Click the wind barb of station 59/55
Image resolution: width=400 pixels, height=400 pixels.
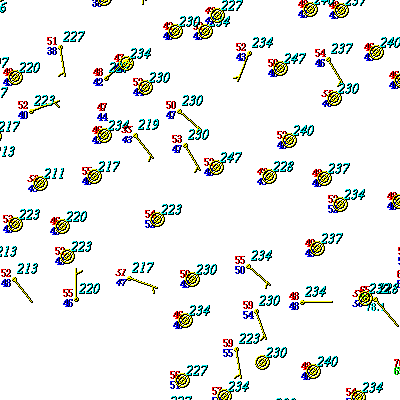(238, 363)
